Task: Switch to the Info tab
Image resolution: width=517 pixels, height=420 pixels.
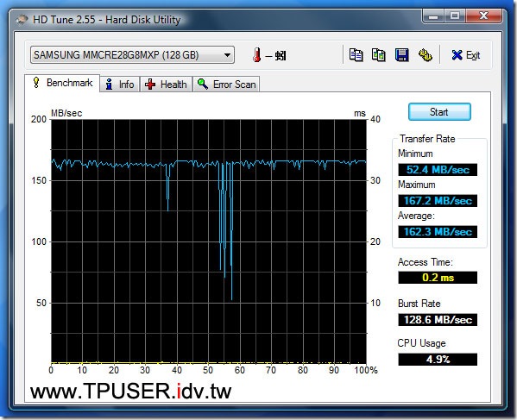Action: pos(119,85)
